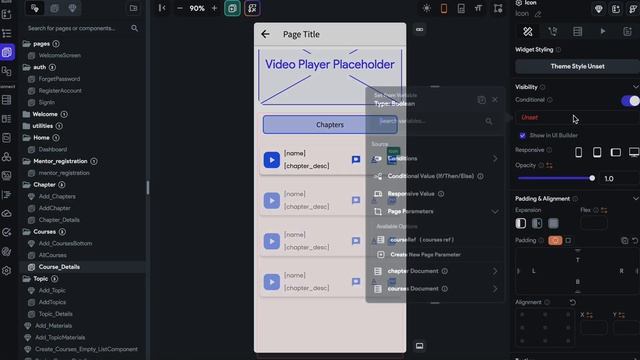Open the Chapter_Details page
The width and height of the screenshot is (640, 360).
tap(59, 220)
